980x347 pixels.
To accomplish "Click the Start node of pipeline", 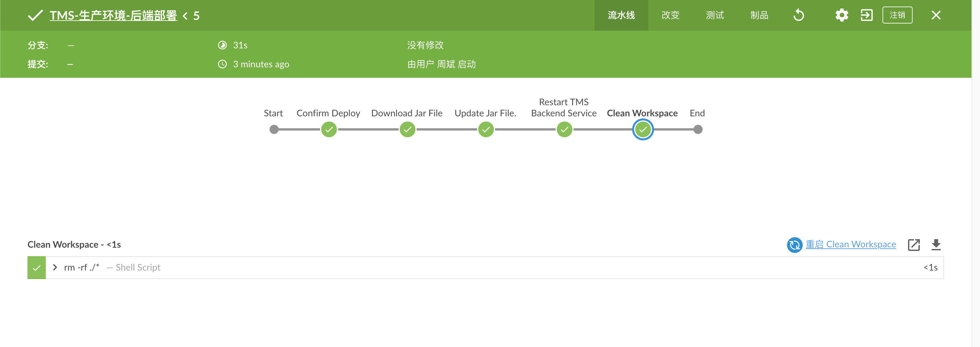I will (273, 130).
